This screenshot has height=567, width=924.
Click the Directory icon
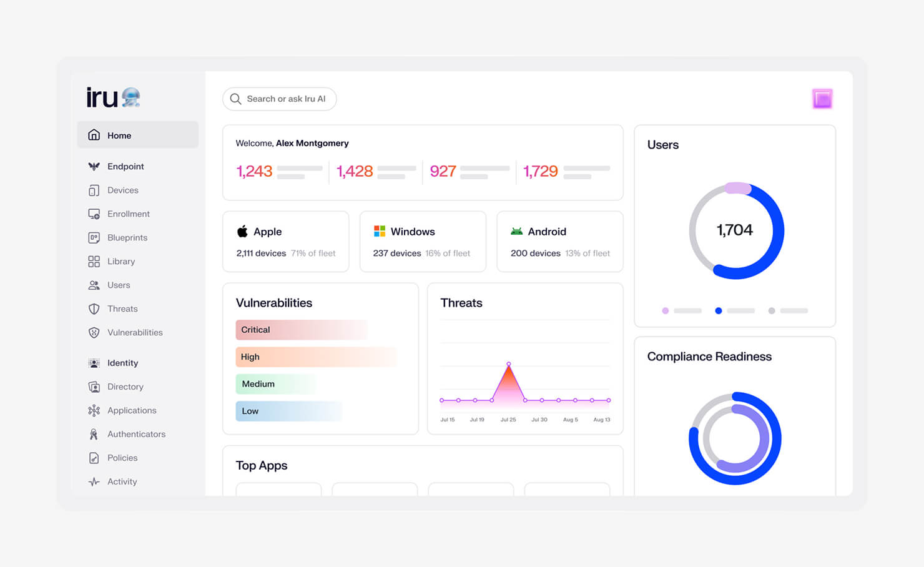94,387
